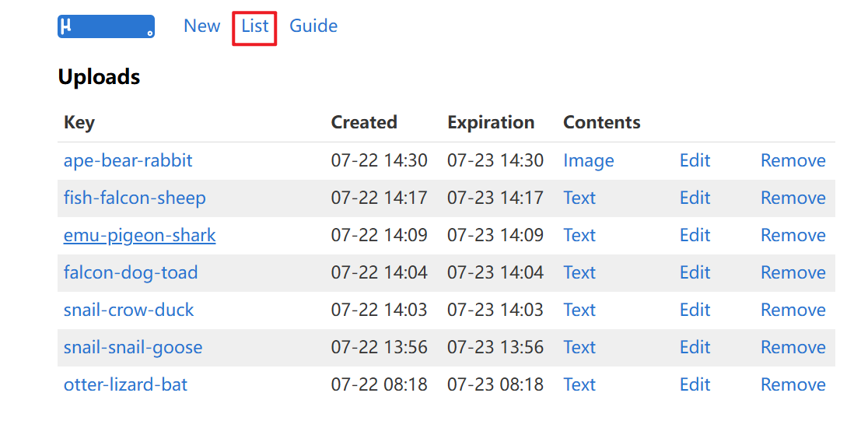Open the falcon-dog-toad upload

click(131, 272)
